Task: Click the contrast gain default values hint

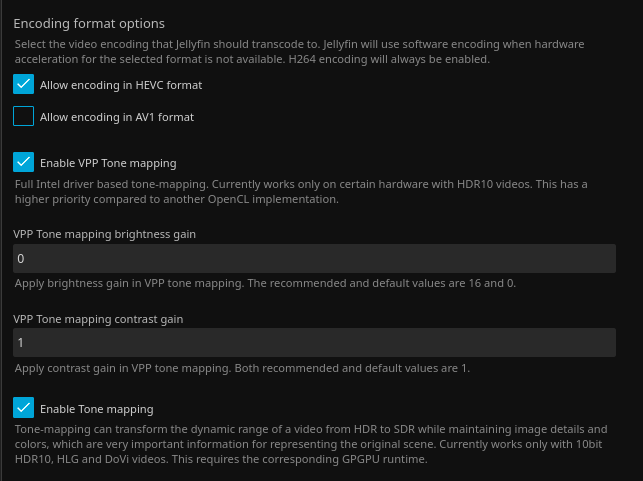Action: (242, 368)
